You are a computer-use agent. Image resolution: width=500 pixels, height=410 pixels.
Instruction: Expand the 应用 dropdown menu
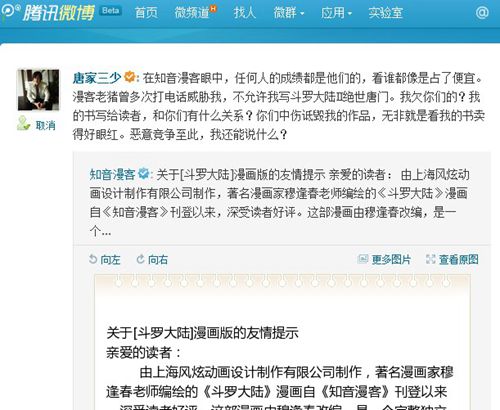336,13
